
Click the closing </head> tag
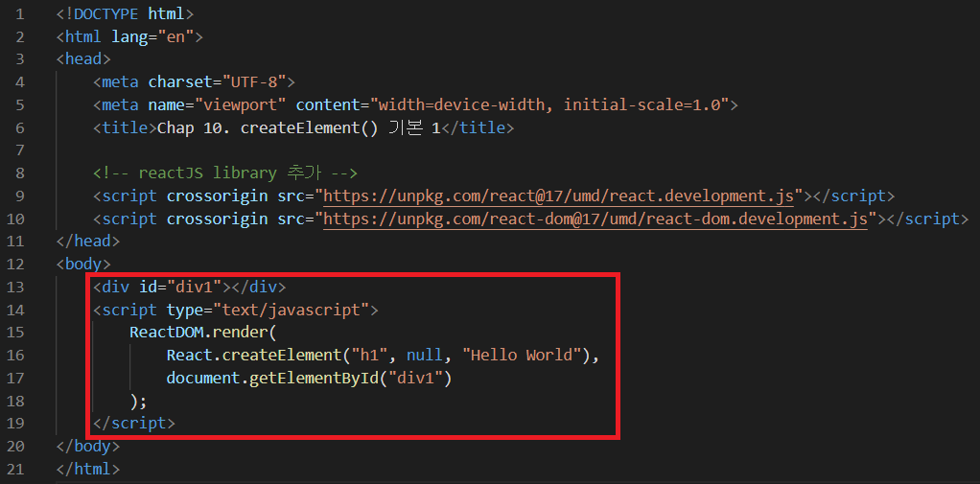(x=87, y=242)
